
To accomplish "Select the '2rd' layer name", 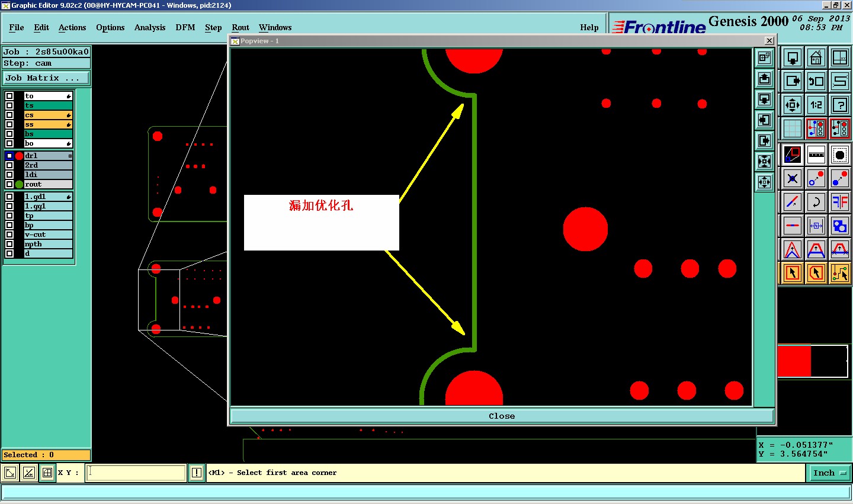I will 48,165.
